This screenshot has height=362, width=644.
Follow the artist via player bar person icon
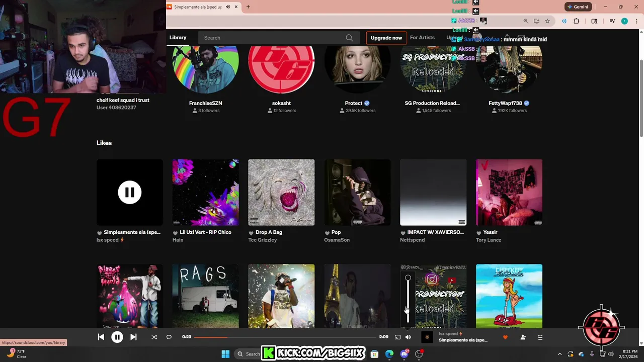pos(523,337)
